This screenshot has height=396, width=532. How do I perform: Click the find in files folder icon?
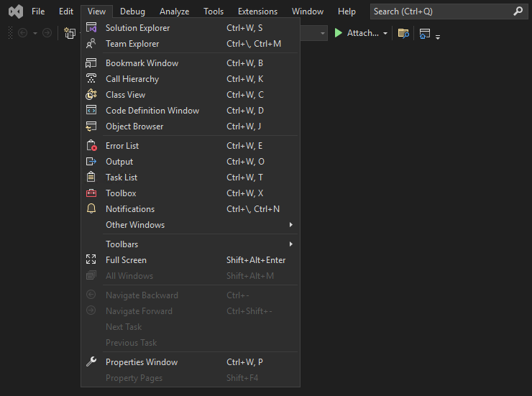pyautogui.click(x=403, y=33)
